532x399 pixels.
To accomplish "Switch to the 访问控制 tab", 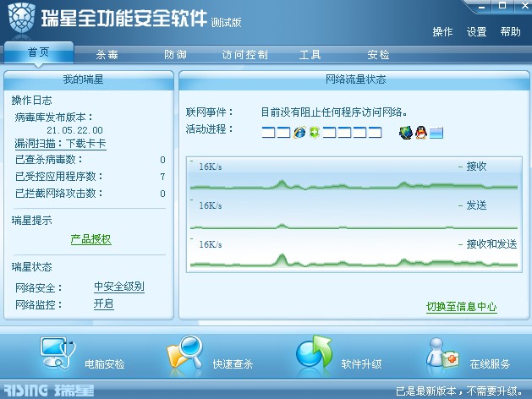I will point(245,55).
